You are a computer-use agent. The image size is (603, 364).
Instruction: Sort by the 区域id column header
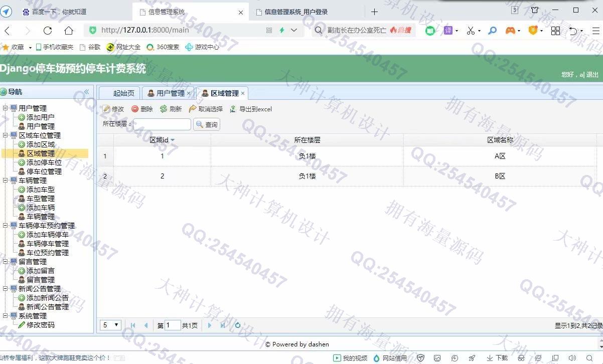(162, 140)
